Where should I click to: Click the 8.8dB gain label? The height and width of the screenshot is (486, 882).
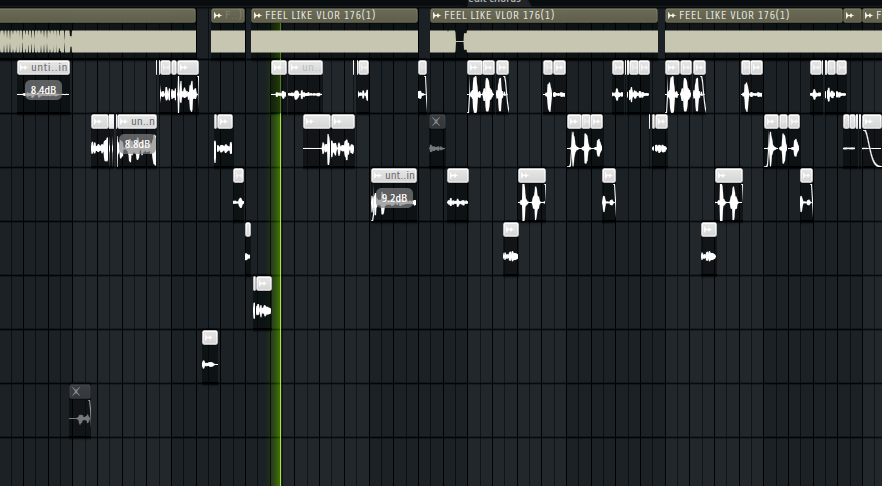[137, 144]
